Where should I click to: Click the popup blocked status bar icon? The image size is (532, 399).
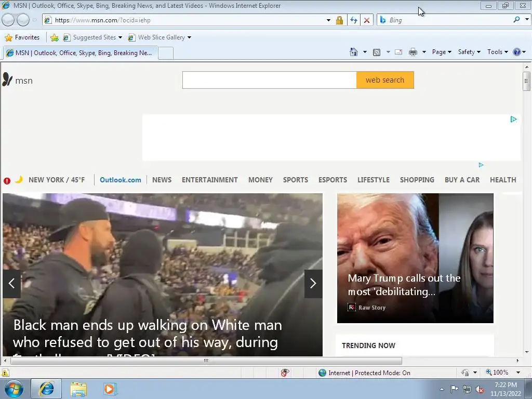tap(285, 373)
